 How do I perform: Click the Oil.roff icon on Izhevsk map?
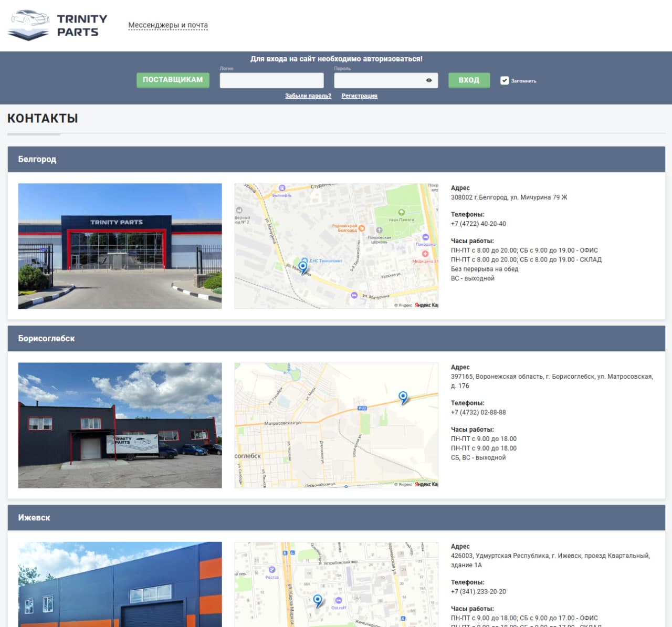click(x=339, y=600)
